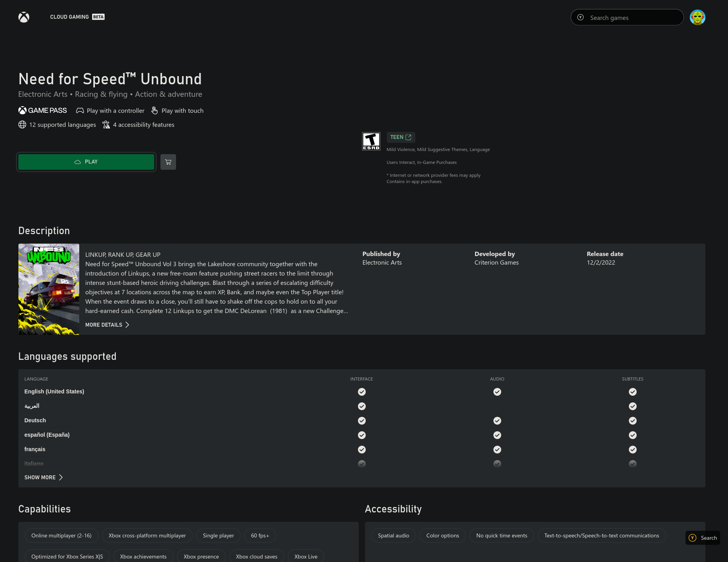Select the Single player tag
This screenshot has width=728, height=562.
219,535
